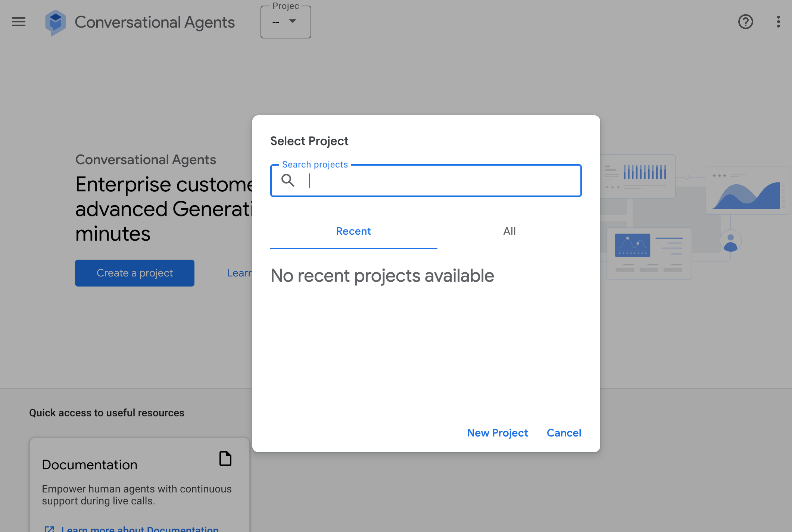792x532 pixels.
Task: Click the area chart illustration thumbnail
Action: [748, 191]
